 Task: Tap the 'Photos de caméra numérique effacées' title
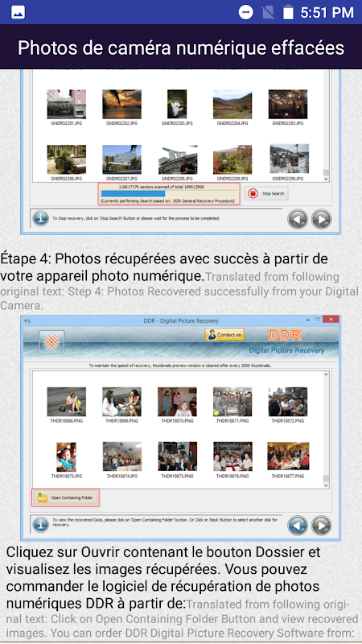click(181, 47)
